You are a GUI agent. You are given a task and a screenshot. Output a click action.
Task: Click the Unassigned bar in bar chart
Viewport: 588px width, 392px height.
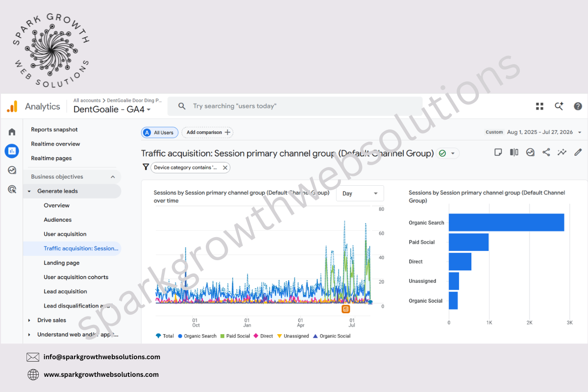454,281
